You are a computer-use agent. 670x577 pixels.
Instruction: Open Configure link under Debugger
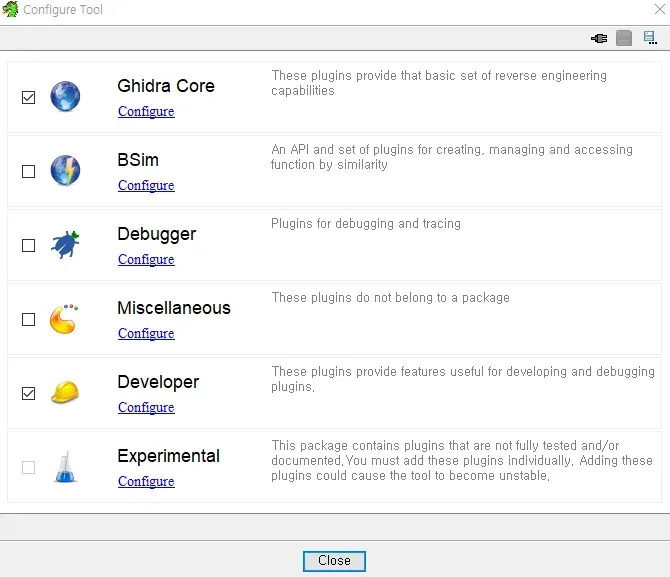tap(146, 259)
